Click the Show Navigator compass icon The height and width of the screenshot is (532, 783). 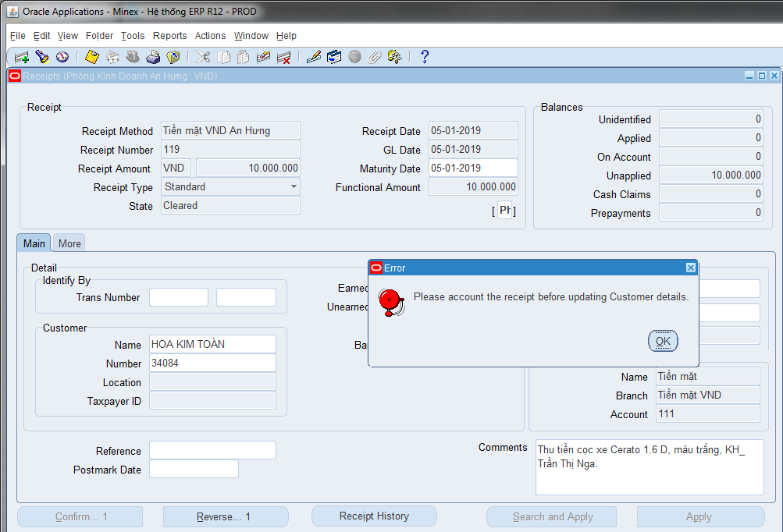click(62, 56)
